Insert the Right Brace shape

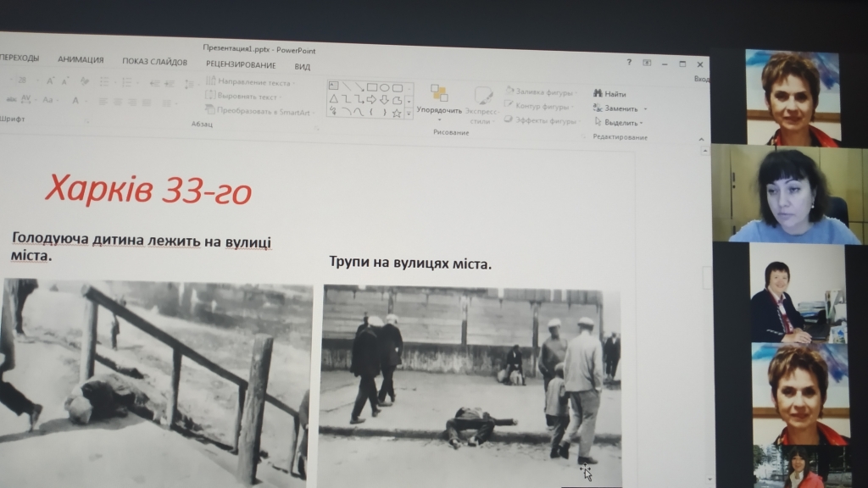(384, 113)
